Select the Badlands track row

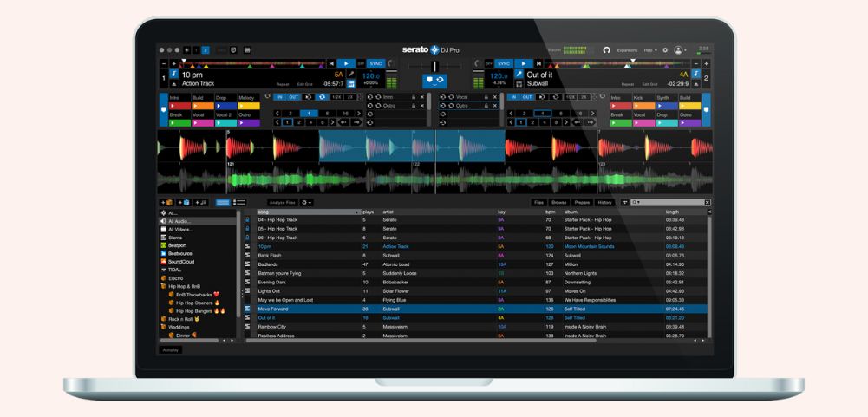click(476, 264)
